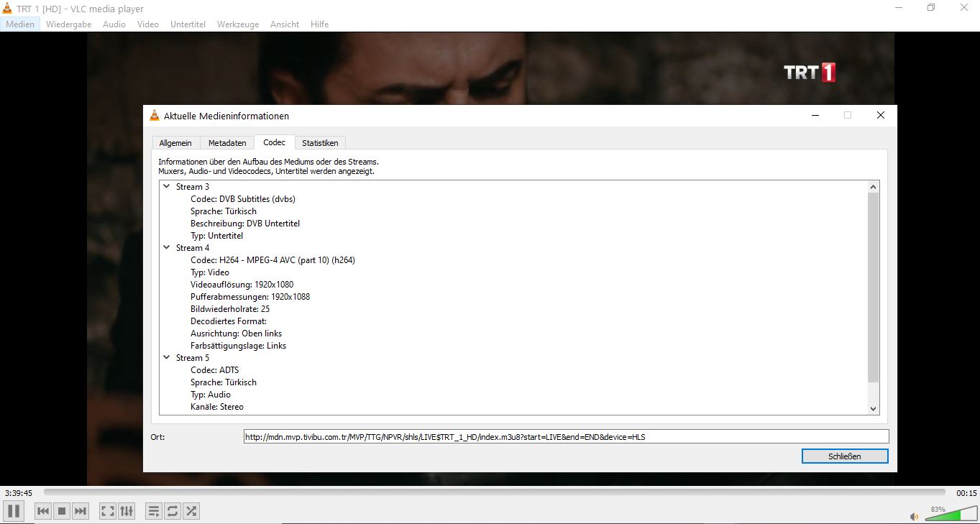The height and width of the screenshot is (524, 980).
Task: Toggle random shuffle icon
Action: point(191,511)
